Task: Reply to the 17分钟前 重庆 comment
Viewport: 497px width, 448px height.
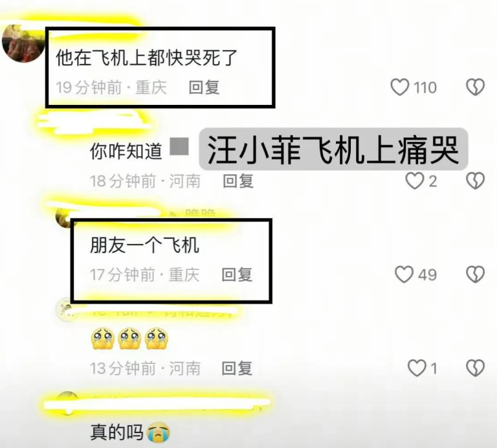Action: pos(237,274)
